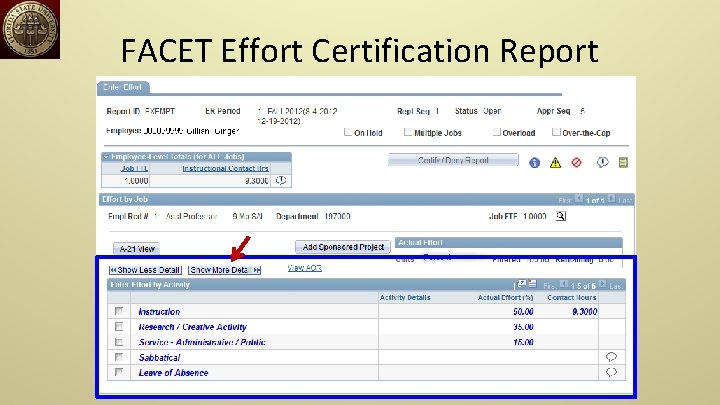Screen dimensions: 720x405
Task: Open the comment bubble icon beside warning icons
Action: (602, 162)
